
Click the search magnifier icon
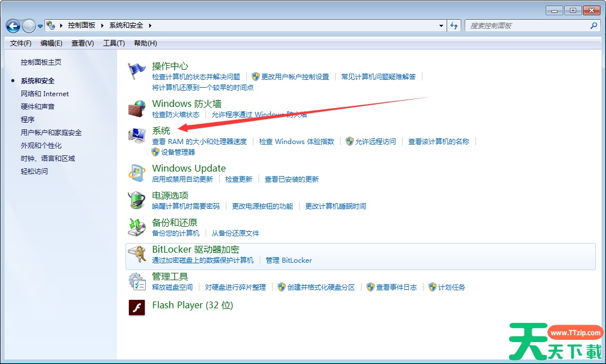pos(593,26)
